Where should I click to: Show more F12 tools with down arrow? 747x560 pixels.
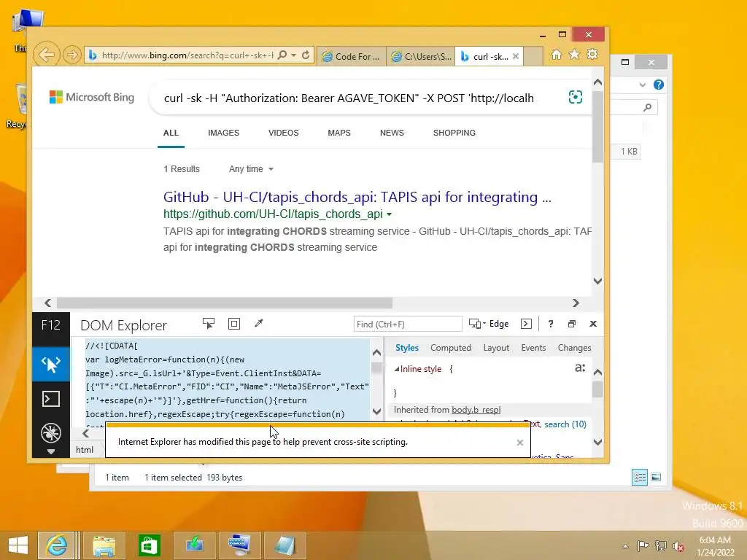(x=51, y=451)
